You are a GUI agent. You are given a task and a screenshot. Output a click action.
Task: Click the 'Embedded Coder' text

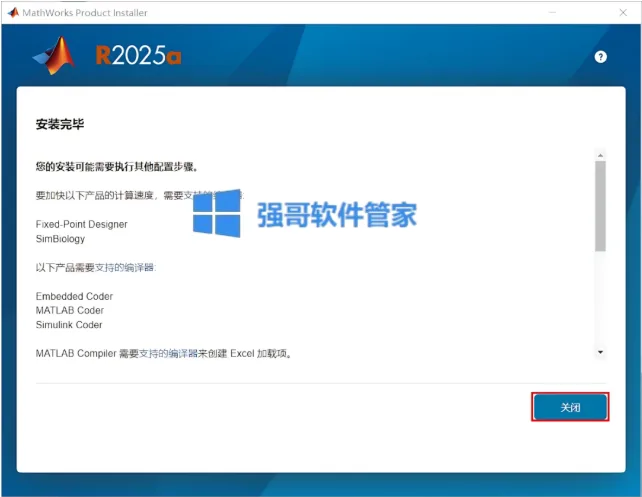[x=74, y=296]
